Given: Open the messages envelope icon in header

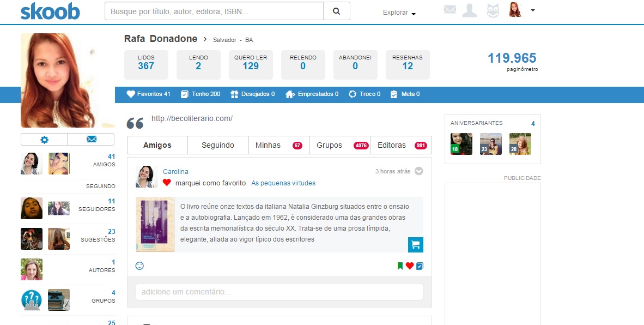Looking at the screenshot, I should (x=449, y=10).
